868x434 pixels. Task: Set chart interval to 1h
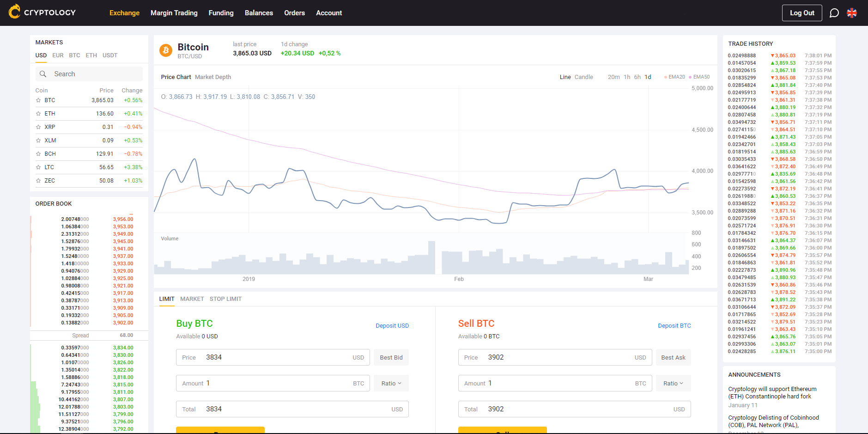click(627, 77)
